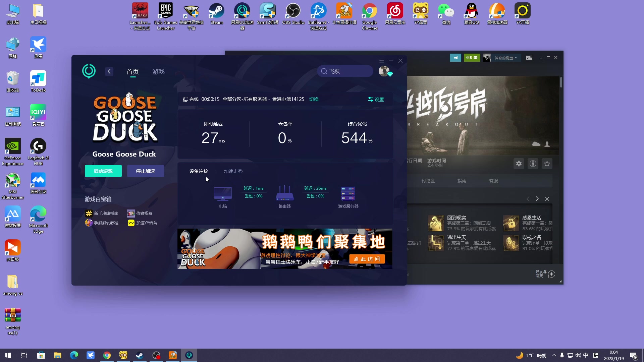Click 回到现实 achievement icon
644x362 pixels.
(x=436, y=223)
